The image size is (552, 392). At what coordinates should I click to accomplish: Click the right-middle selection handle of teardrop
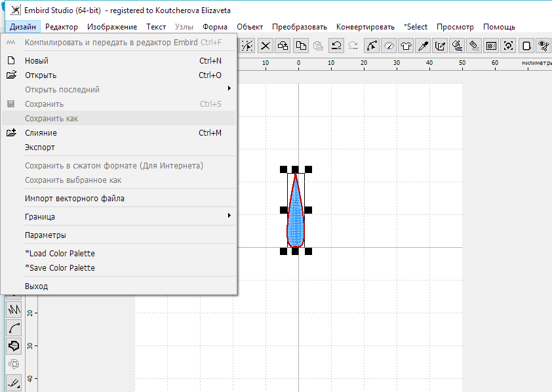coord(308,210)
